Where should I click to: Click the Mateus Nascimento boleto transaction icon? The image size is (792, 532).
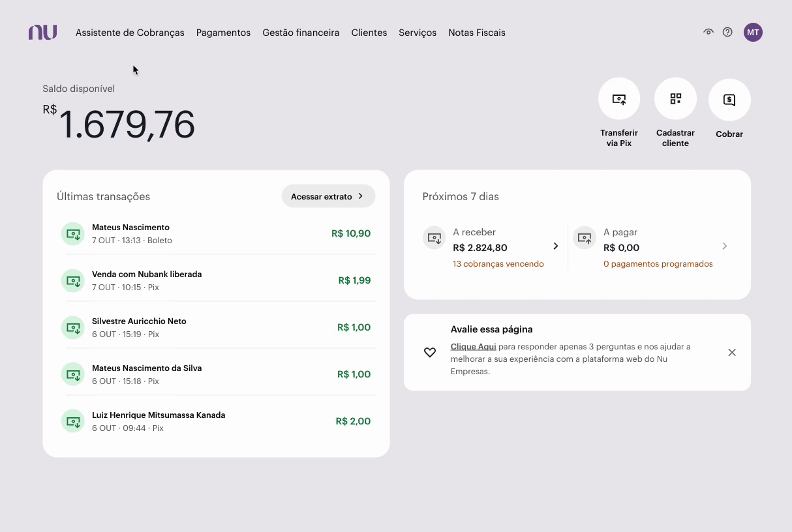point(73,233)
